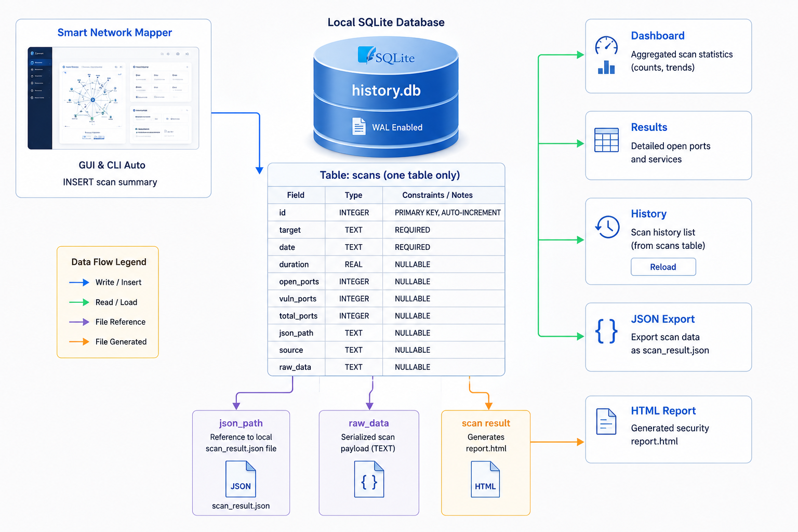Click the Dashboard gauge icon

(606, 46)
